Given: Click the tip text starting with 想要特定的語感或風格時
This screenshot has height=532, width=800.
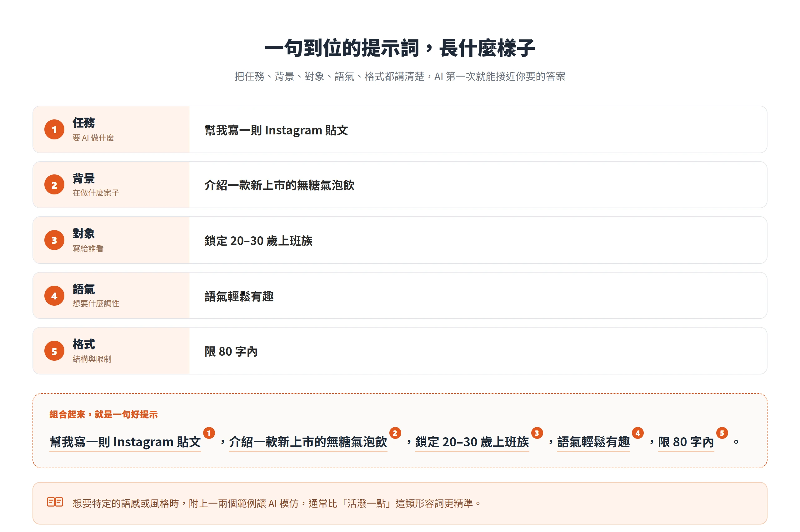Looking at the screenshot, I should point(277,503).
